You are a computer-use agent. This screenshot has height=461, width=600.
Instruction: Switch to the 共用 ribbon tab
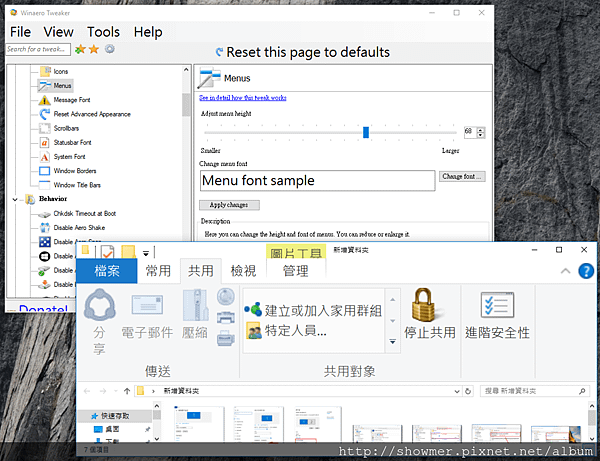[201, 271]
